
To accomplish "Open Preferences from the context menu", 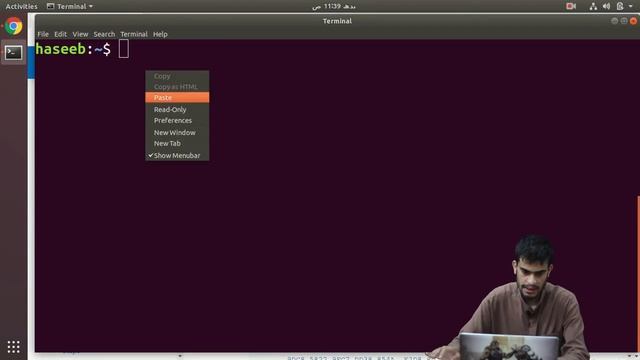I will coord(177,120).
